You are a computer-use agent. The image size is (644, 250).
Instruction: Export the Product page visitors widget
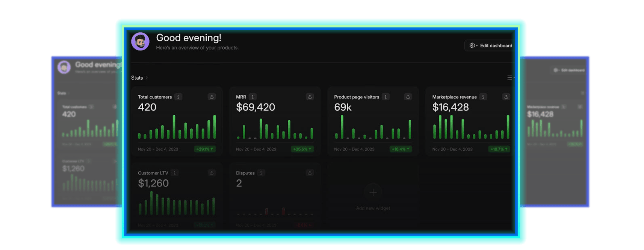tap(408, 97)
